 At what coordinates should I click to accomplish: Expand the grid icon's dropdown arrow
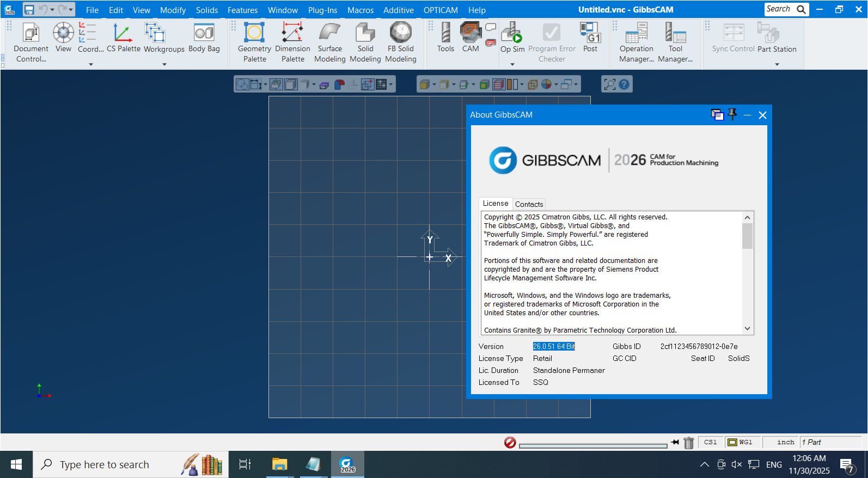point(390,84)
